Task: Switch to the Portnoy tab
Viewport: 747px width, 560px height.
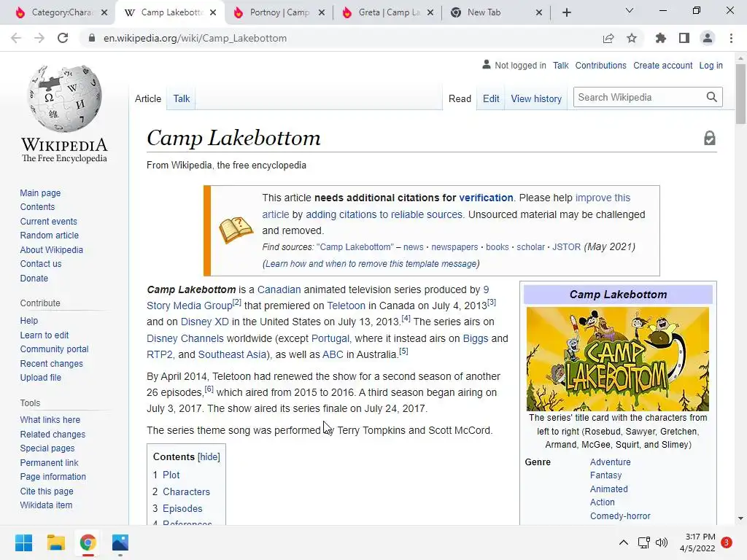Action: (x=279, y=12)
